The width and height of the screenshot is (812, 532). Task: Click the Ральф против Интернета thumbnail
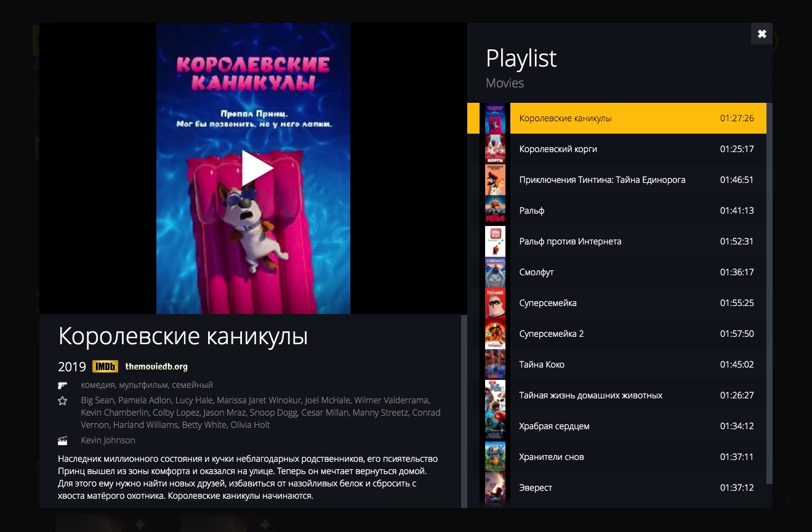coord(495,241)
